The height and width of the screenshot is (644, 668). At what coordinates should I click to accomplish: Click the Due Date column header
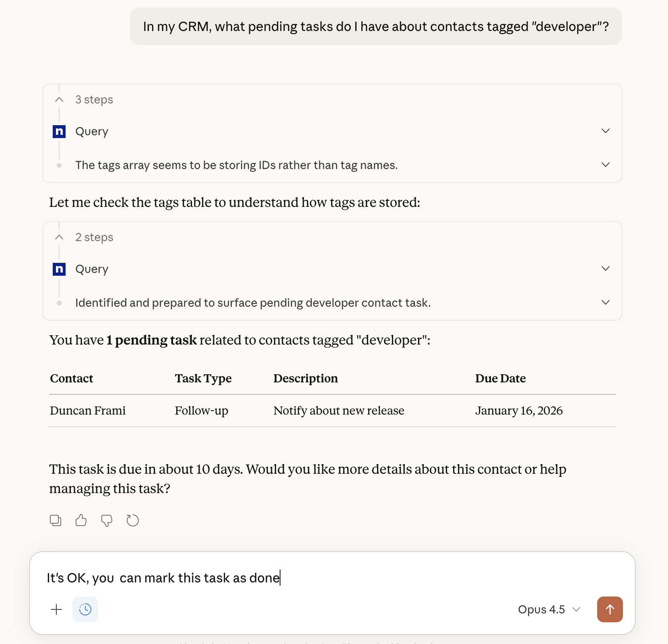tap(500, 378)
